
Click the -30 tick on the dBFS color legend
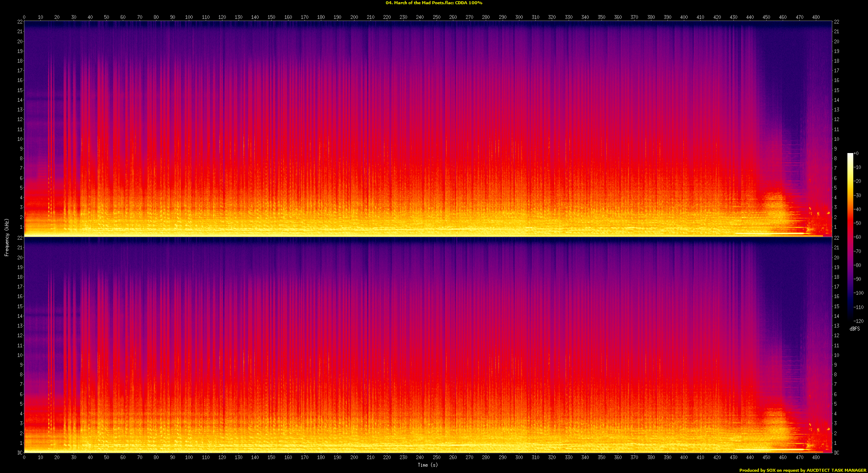point(857,195)
